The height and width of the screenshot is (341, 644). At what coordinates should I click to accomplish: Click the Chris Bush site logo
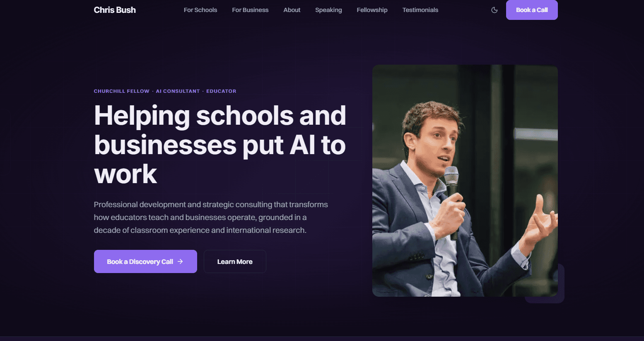click(115, 10)
